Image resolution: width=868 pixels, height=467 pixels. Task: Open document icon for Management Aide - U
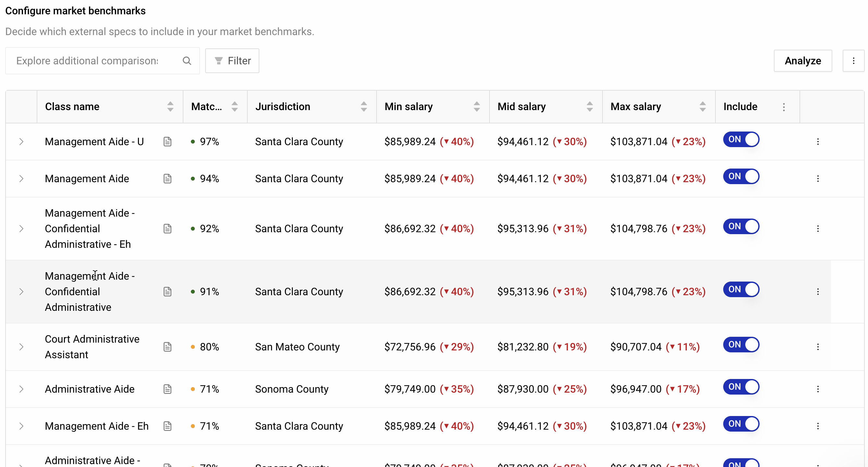[x=167, y=142]
